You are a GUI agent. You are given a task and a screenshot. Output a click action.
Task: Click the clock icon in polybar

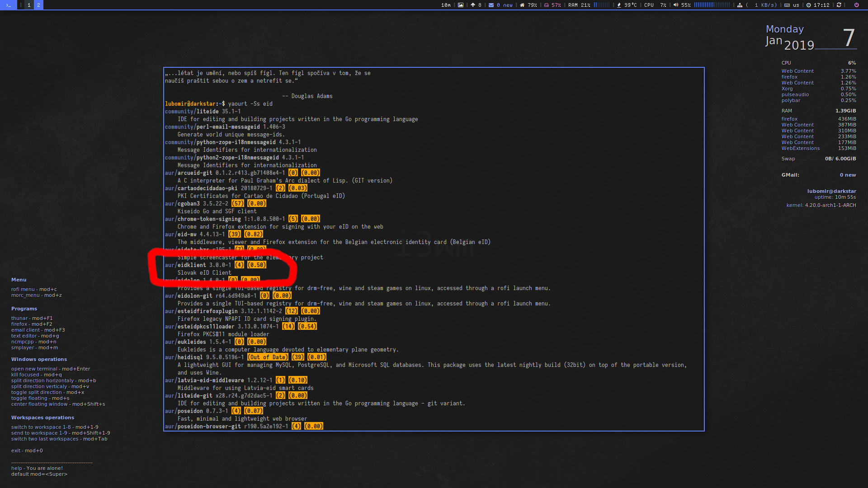(x=809, y=5)
